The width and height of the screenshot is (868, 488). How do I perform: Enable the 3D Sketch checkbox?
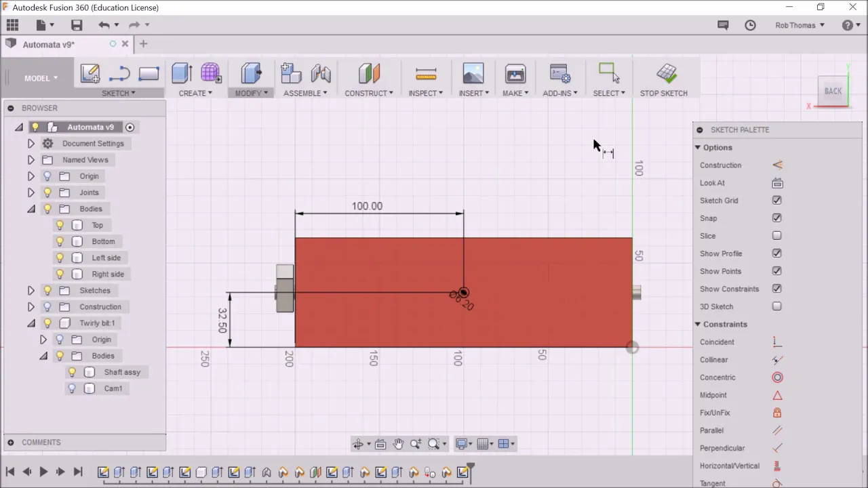tap(777, 306)
